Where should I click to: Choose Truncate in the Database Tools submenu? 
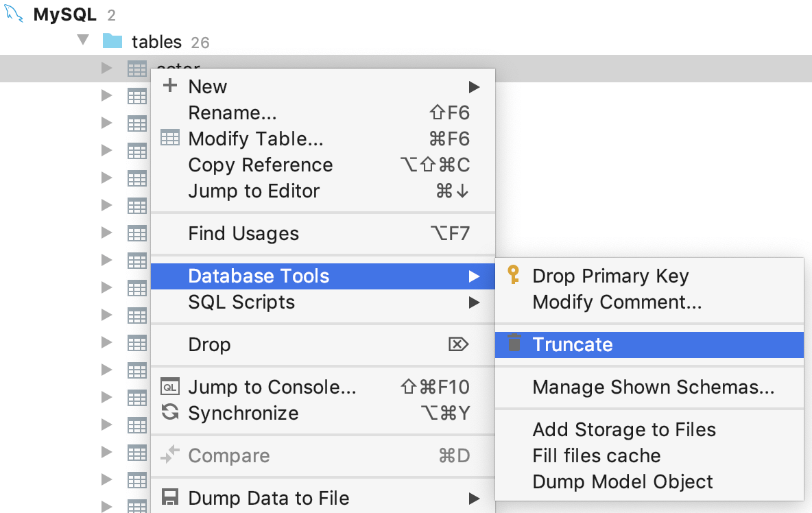(649, 345)
